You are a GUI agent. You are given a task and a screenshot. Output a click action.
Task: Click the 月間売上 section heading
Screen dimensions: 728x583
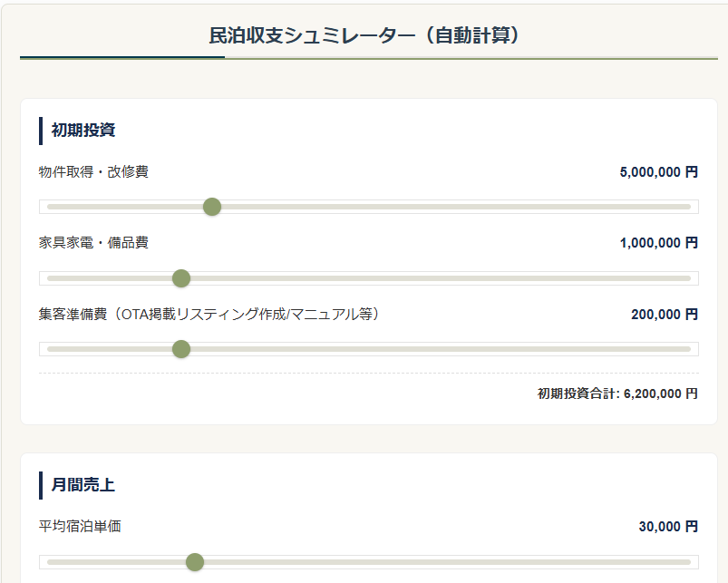coord(83,485)
